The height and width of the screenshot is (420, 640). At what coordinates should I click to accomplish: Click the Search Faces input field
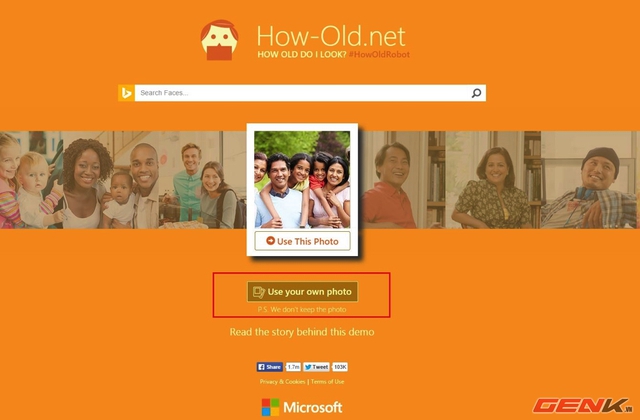tap(302, 93)
